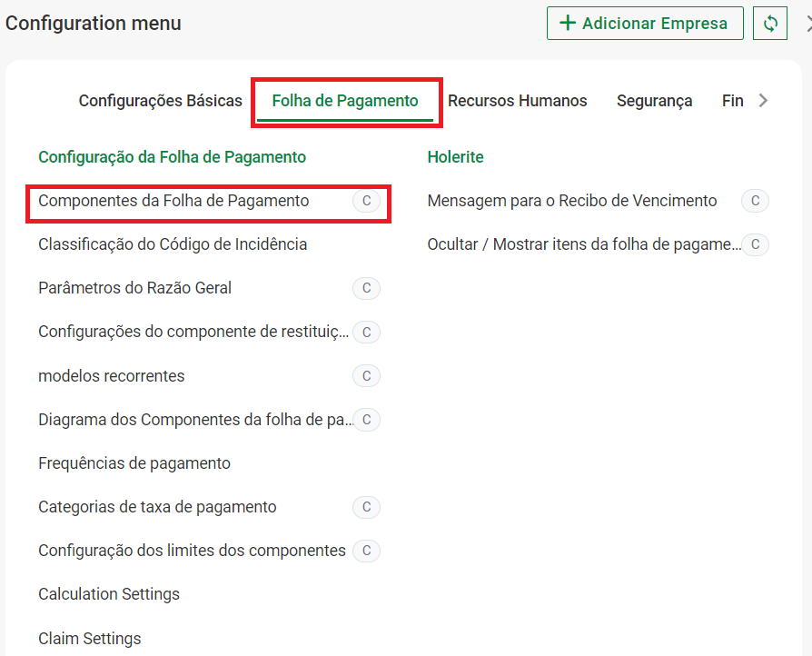
Task: Go to Frequências de pagamento
Action: click(x=134, y=463)
